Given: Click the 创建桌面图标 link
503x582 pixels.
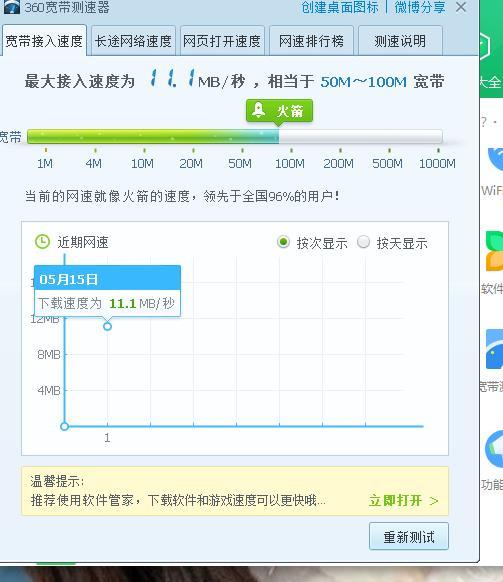Looking at the screenshot, I should [x=340, y=7].
